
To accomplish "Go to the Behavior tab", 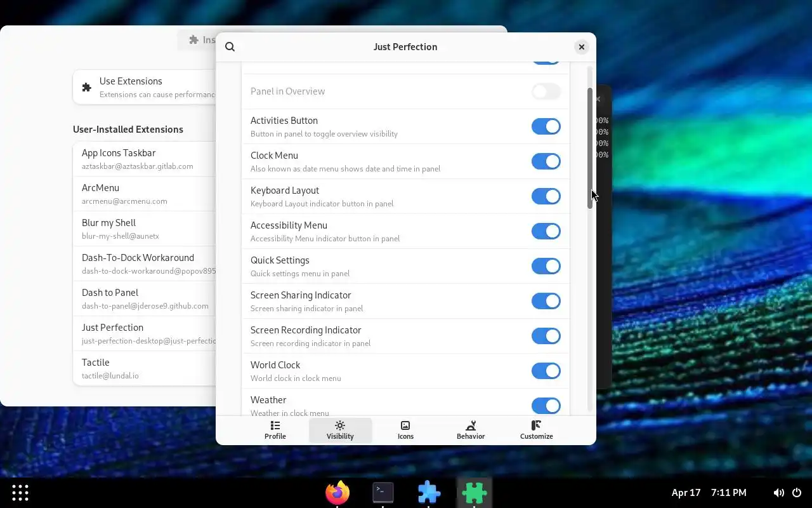I will point(471,430).
